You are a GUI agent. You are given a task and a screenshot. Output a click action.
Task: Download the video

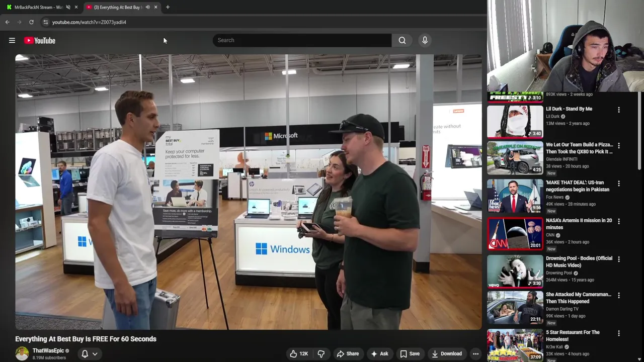point(447,354)
